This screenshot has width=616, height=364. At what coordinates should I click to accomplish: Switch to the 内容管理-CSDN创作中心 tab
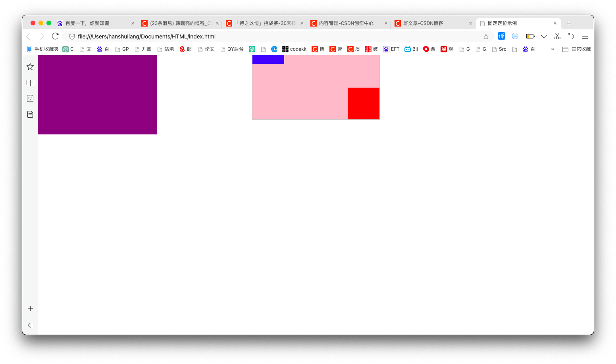coord(346,23)
